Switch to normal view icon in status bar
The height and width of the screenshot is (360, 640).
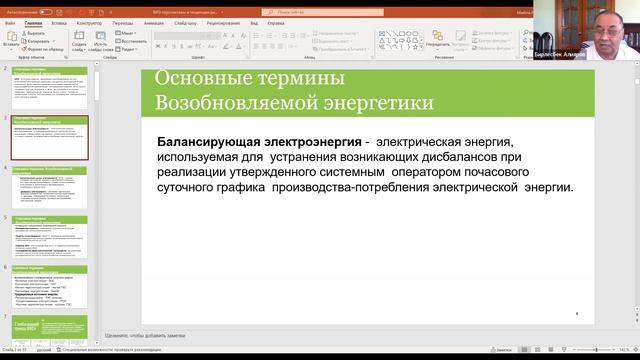524,350
